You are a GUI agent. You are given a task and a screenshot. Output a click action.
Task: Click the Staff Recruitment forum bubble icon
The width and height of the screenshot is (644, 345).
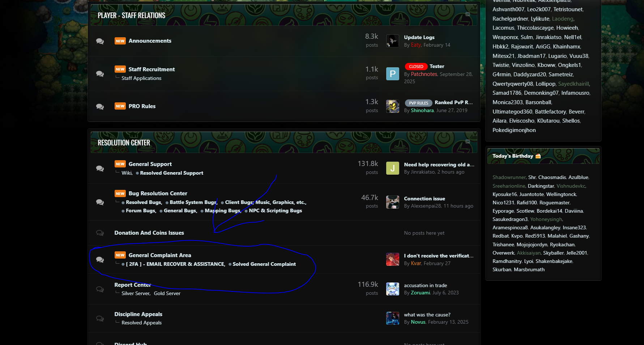click(100, 74)
